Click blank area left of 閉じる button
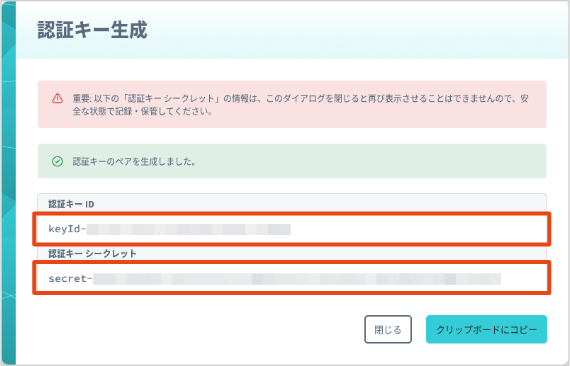Viewport: 570px width, 366px height. pyautogui.click(x=200, y=329)
